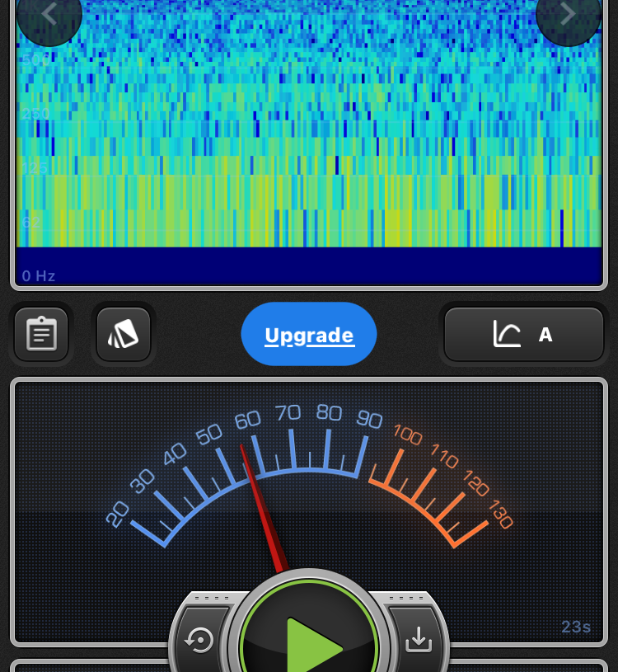
Task: Tap the 0 Hz label on spectrogram
Action: [39, 275]
